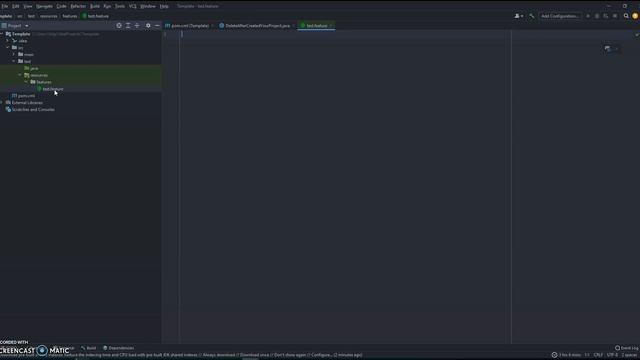Click the Stop icon in toolbar

pyautogui.click(x=615, y=16)
